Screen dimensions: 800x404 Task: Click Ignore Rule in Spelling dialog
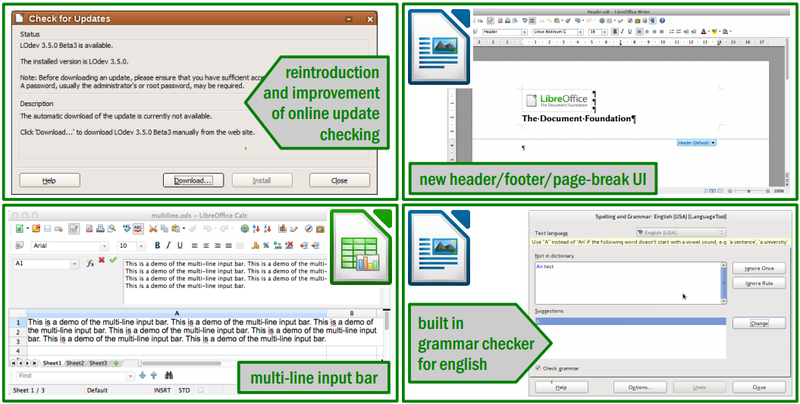759,283
